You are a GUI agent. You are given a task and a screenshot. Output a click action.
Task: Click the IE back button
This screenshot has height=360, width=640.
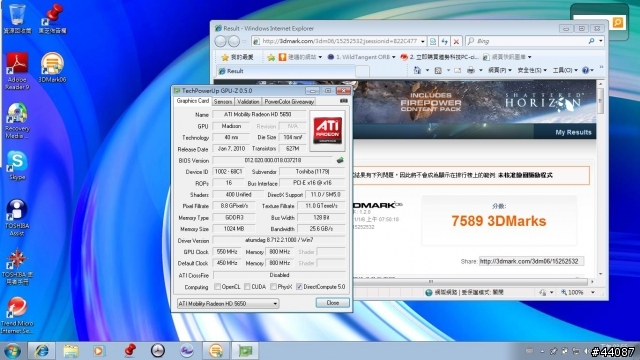point(221,41)
